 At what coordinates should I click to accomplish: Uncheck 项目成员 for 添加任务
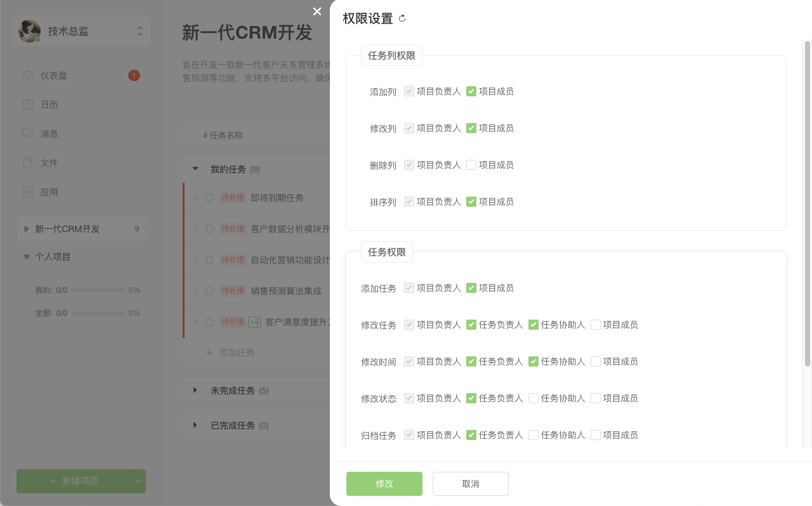coord(471,288)
